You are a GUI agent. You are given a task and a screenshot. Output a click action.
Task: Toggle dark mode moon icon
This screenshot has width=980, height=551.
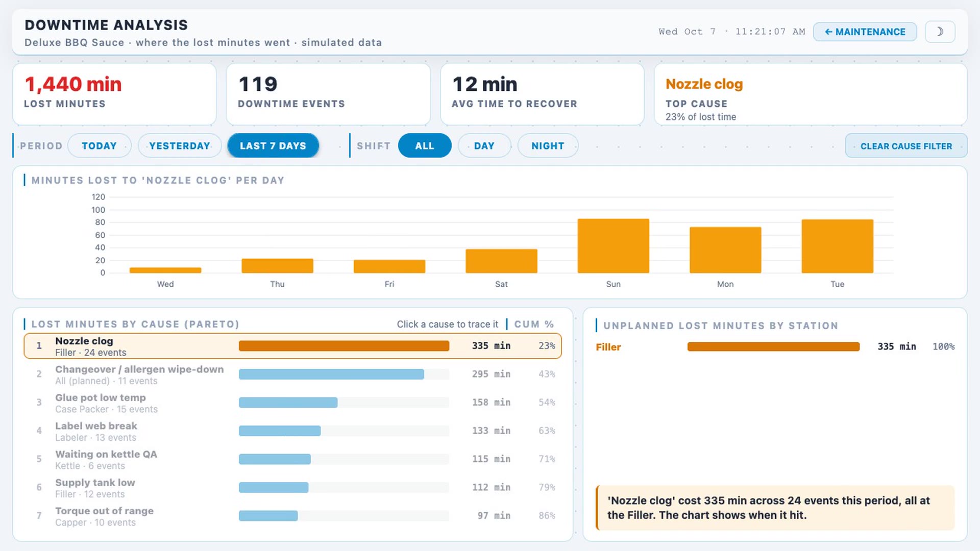click(x=940, y=32)
